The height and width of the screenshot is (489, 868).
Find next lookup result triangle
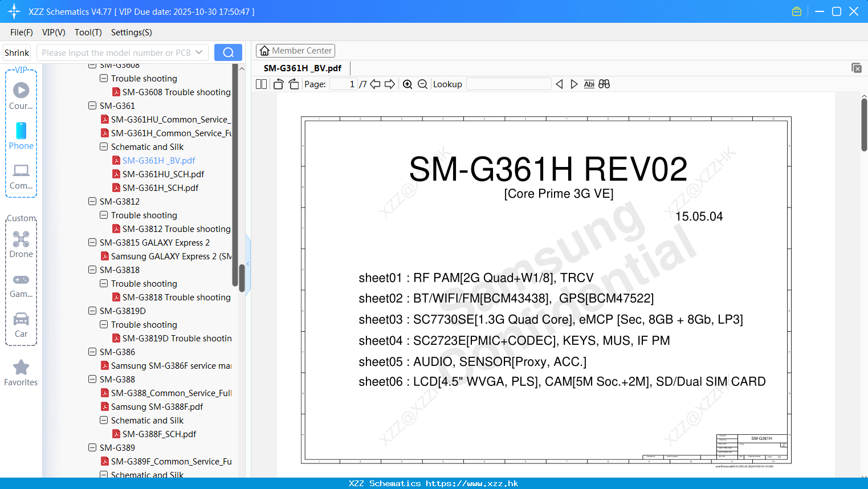[574, 84]
